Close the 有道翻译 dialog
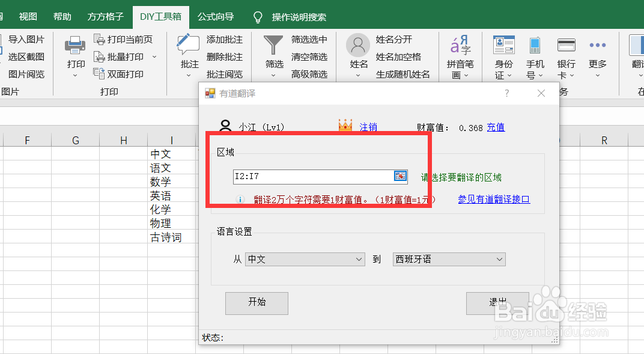 [x=541, y=93]
